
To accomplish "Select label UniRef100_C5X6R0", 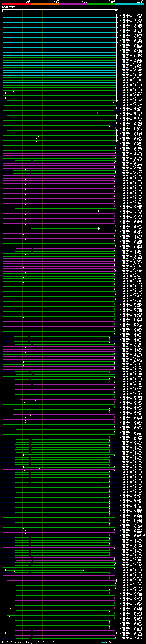I will (131, 143).
